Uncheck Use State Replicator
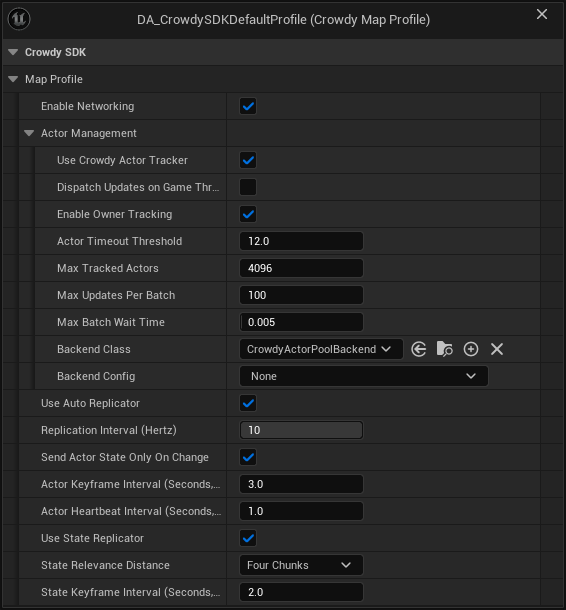Viewport: 566px width, 610px height. [x=248, y=538]
